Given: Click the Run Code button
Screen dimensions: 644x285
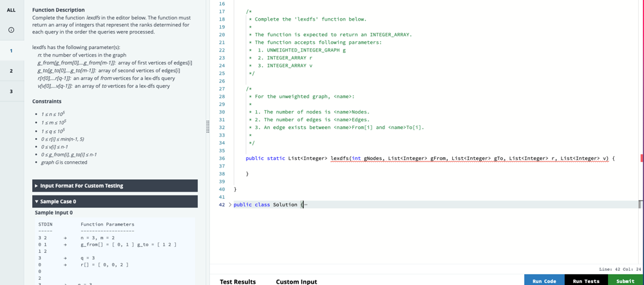Looking at the screenshot, I should tap(544, 280).
